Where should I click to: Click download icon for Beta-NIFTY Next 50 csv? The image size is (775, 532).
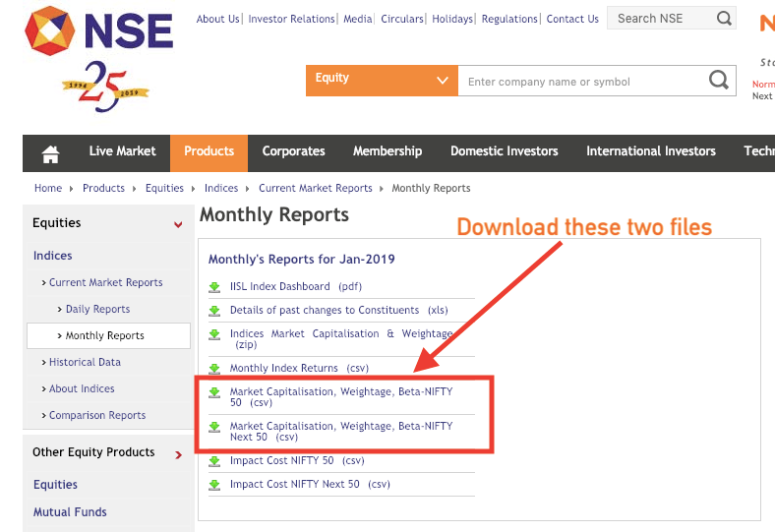214,427
